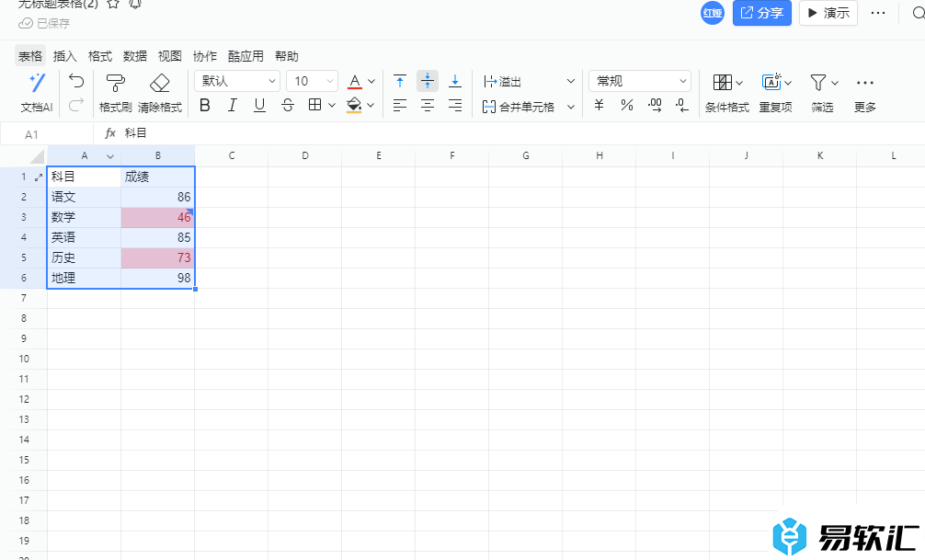Open the top-right ellipsis menu

pos(878,13)
